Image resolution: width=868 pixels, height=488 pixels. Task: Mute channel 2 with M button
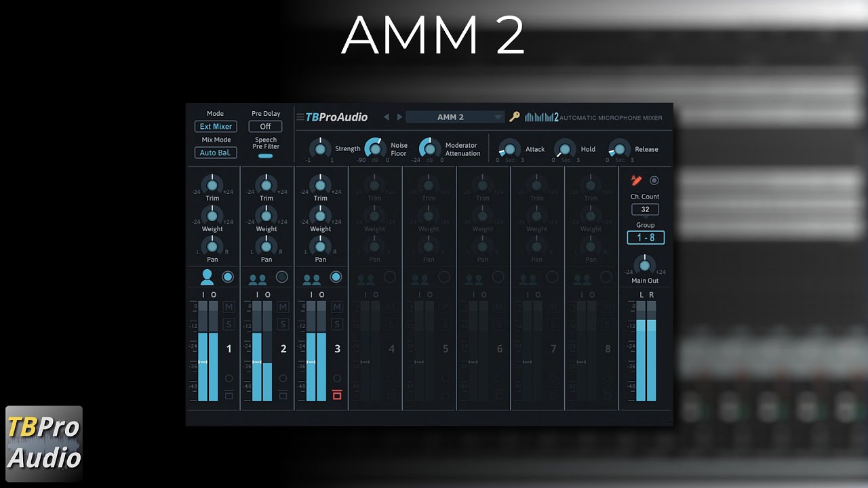tap(283, 307)
